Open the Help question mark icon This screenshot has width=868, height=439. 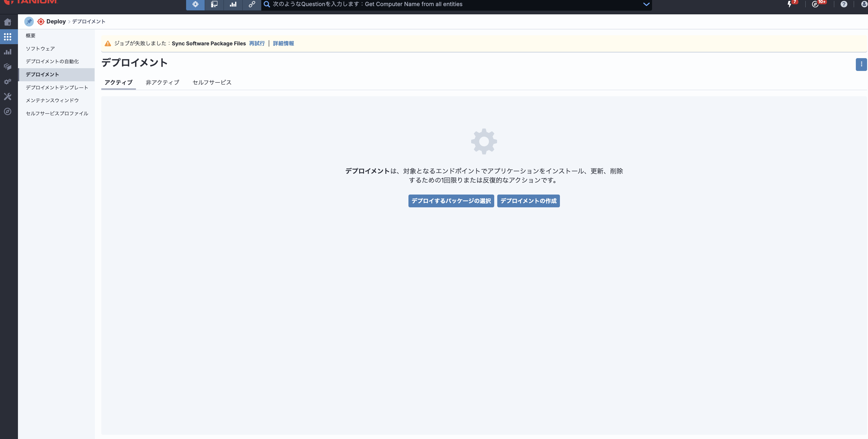click(x=844, y=4)
